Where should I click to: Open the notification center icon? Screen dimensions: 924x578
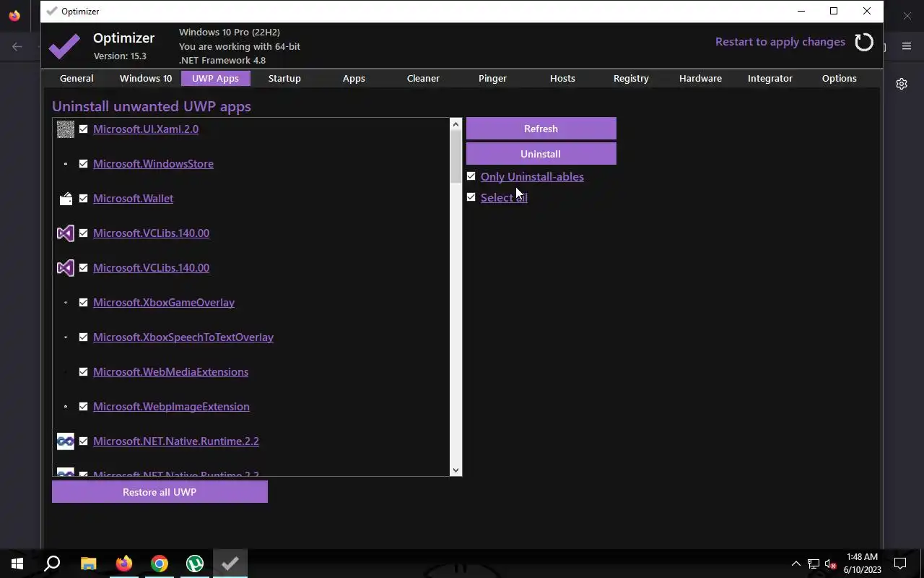tap(900, 564)
